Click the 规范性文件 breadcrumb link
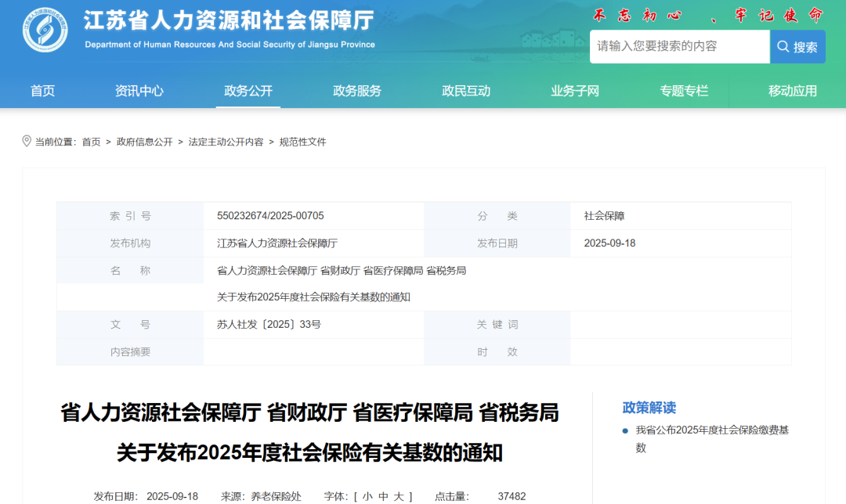This screenshot has width=846, height=504. click(303, 142)
